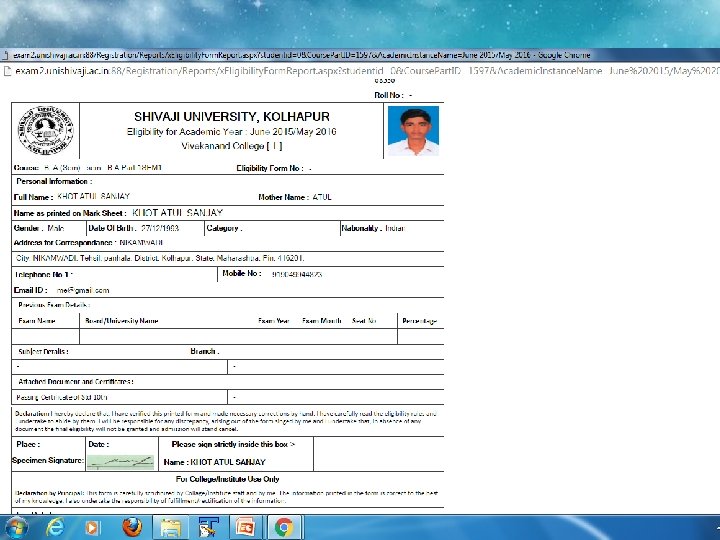This screenshot has width=720, height=540.
Task: Click 'Name as printed on Mark Sheet' label
Action: pos(70,213)
